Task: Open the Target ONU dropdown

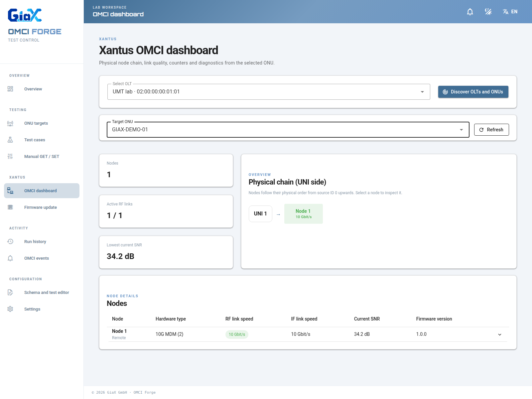Action: point(288,130)
